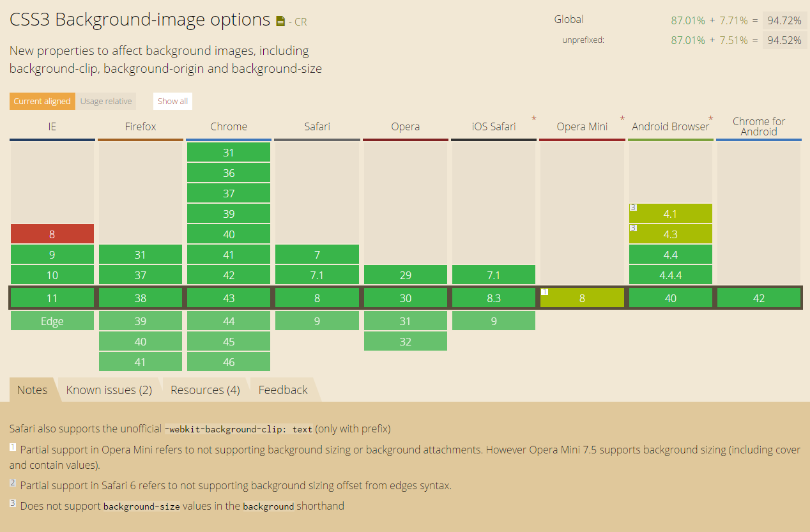Click the Android Browser column header
810x532 pixels.
671,126
